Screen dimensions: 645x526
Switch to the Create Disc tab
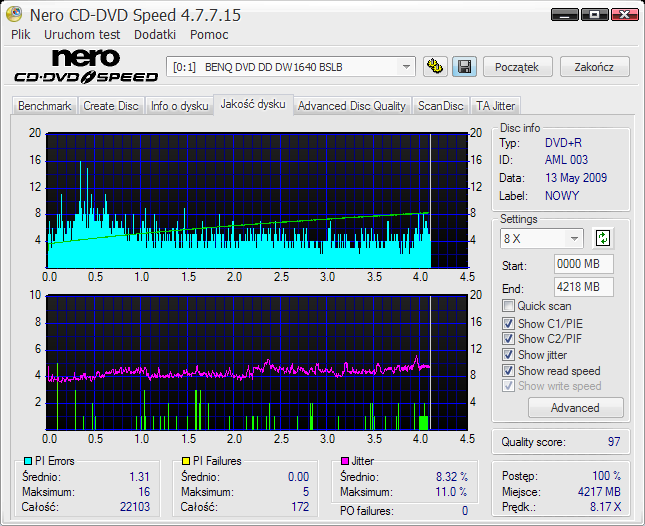[111, 106]
